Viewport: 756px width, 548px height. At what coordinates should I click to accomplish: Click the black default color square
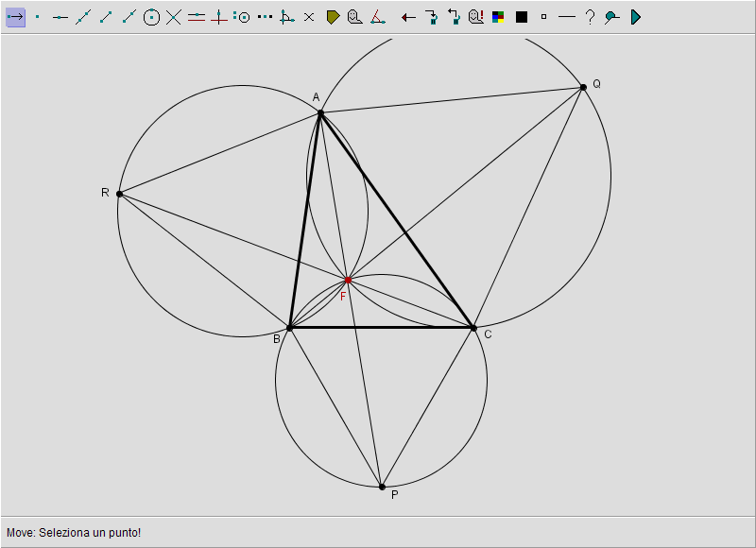coord(522,17)
